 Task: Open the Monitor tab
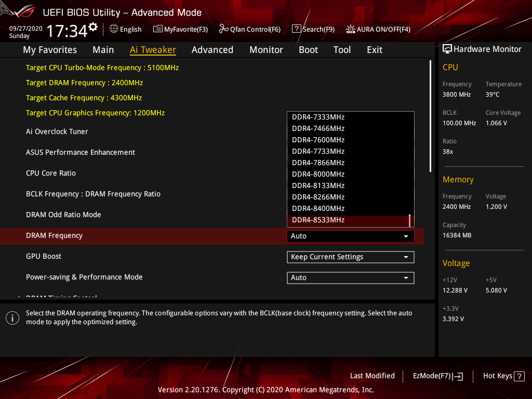click(x=266, y=50)
